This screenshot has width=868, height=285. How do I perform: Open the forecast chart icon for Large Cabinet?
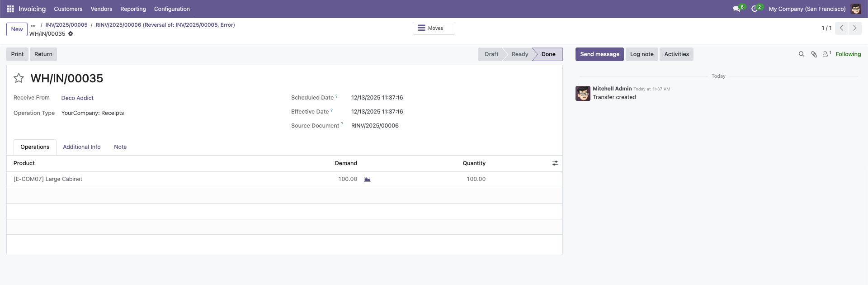point(367,180)
